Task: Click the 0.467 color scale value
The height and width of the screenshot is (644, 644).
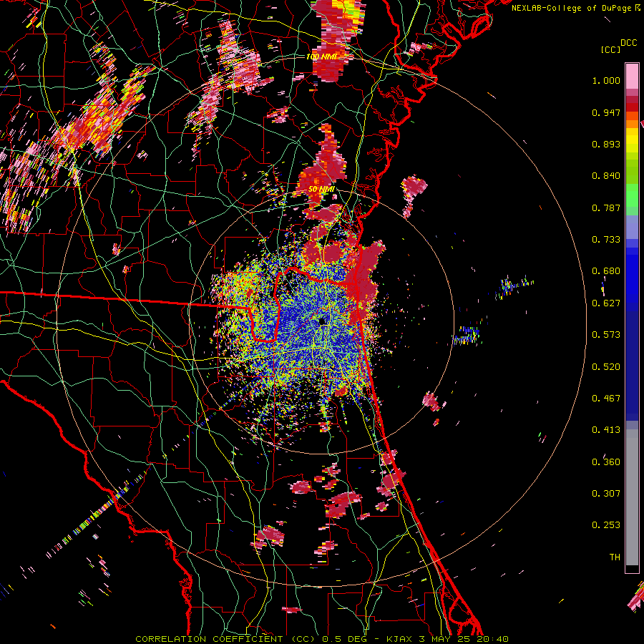Action: 606,399
